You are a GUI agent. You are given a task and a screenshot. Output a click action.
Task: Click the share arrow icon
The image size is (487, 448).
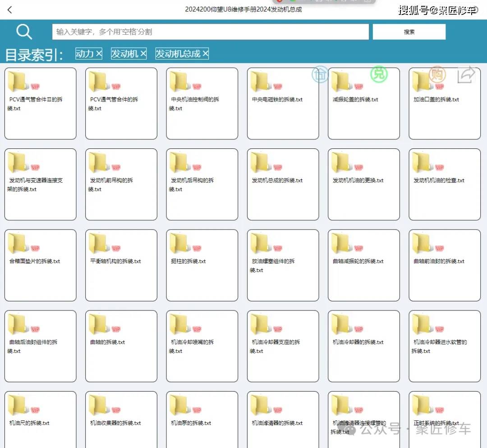coord(466,74)
